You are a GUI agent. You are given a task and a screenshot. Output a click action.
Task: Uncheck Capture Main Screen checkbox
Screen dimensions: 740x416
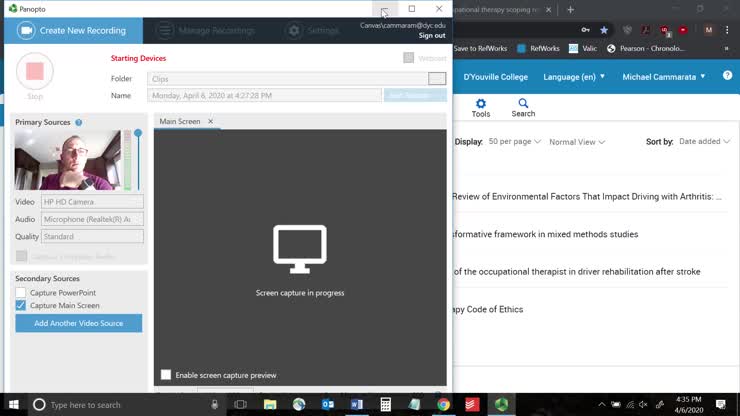[x=21, y=306]
